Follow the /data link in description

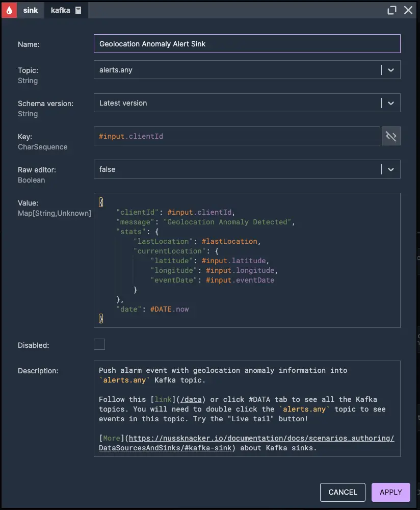point(191,399)
